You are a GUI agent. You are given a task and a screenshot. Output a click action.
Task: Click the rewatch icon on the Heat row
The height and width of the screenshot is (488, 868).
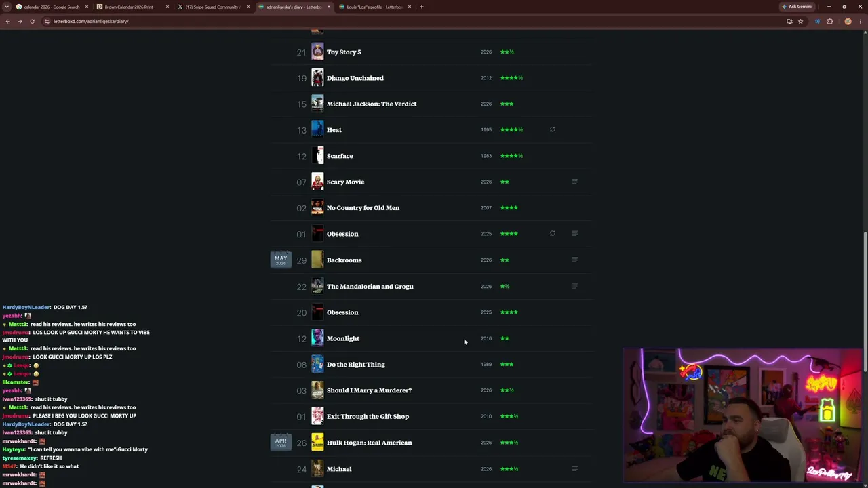coord(552,129)
